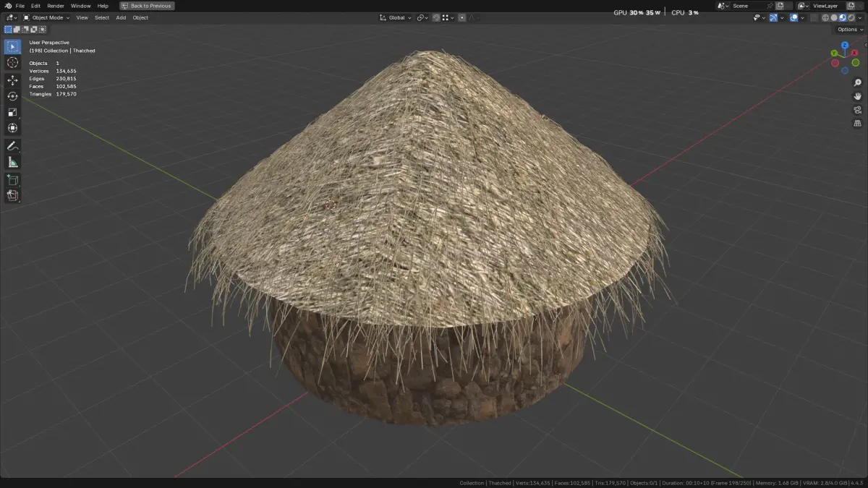The width and height of the screenshot is (868, 488).
Task: Toggle X-ray mode
Action: click(x=814, y=17)
